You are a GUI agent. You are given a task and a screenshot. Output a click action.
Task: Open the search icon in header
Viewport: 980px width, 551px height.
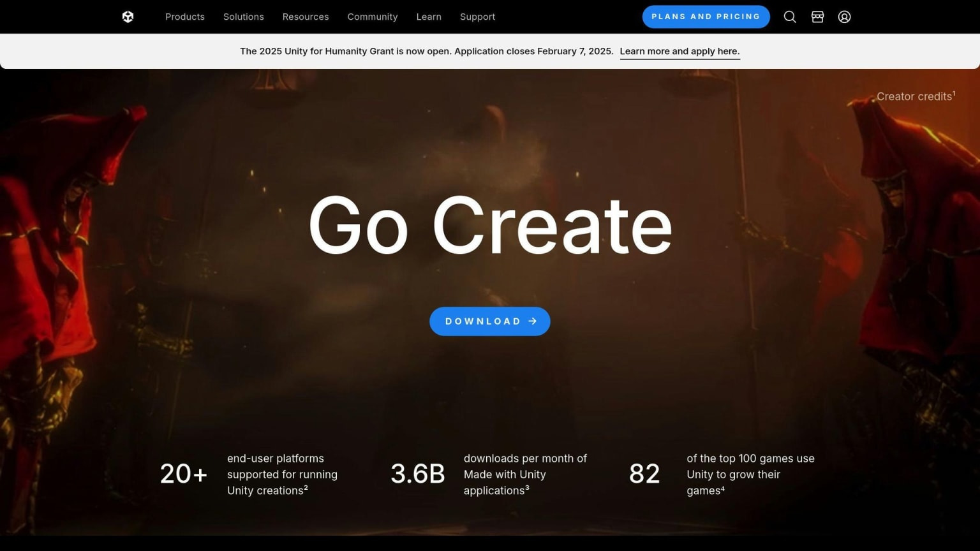tap(790, 17)
